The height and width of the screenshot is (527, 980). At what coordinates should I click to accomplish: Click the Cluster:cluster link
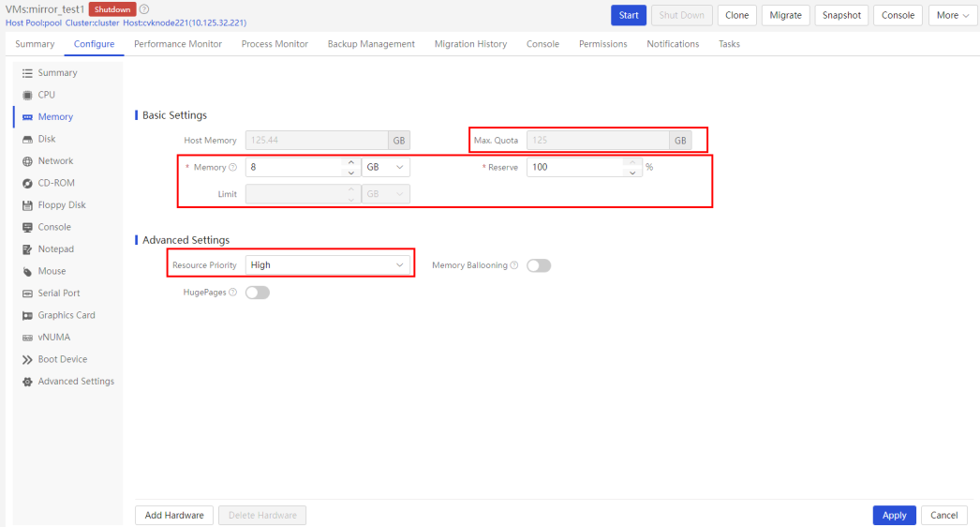tap(93, 23)
